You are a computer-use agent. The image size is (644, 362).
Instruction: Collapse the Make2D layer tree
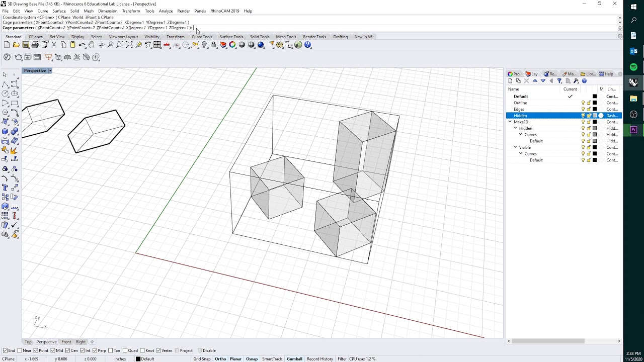pyautogui.click(x=510, y=122)
